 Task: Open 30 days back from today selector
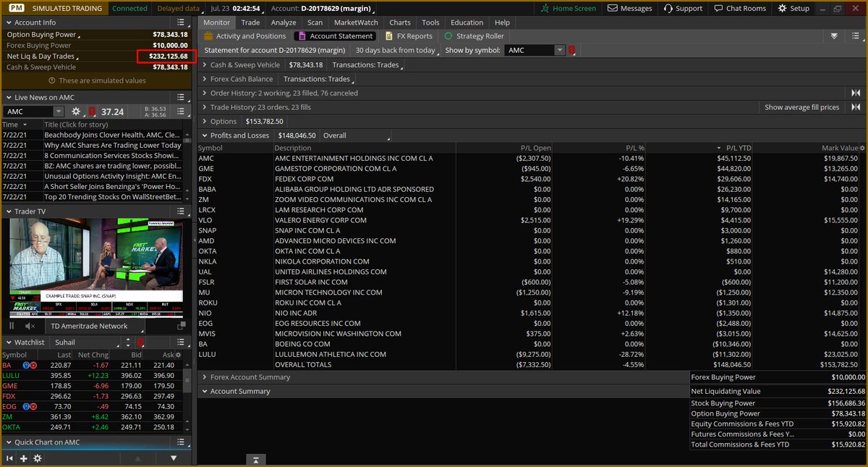pos(395,51)
